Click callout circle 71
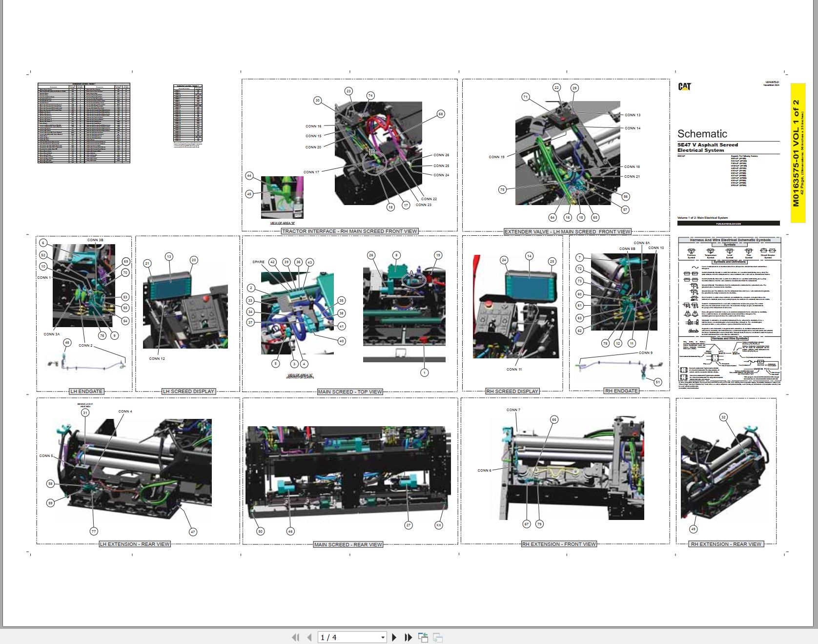 pyautogui.click(x=526, y=97)
